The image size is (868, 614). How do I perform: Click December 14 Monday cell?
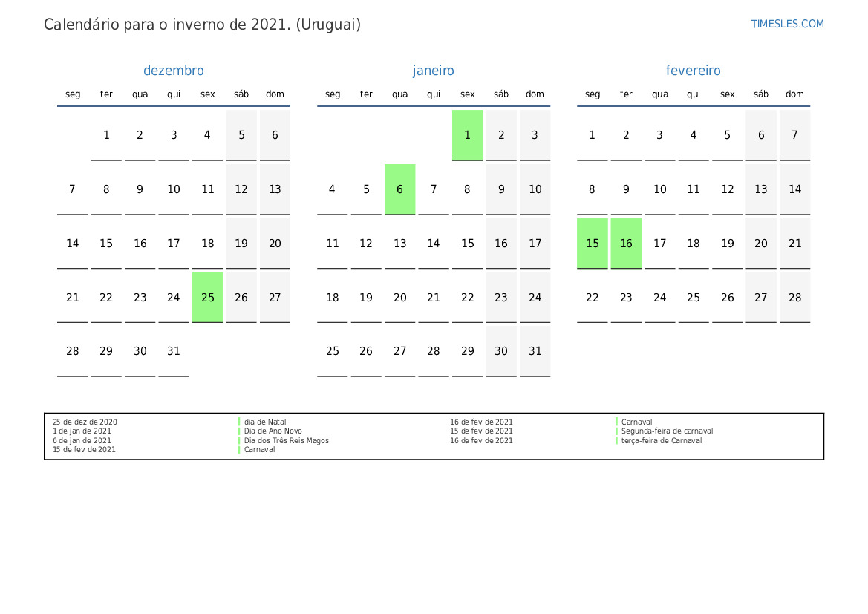click(73, 243)
